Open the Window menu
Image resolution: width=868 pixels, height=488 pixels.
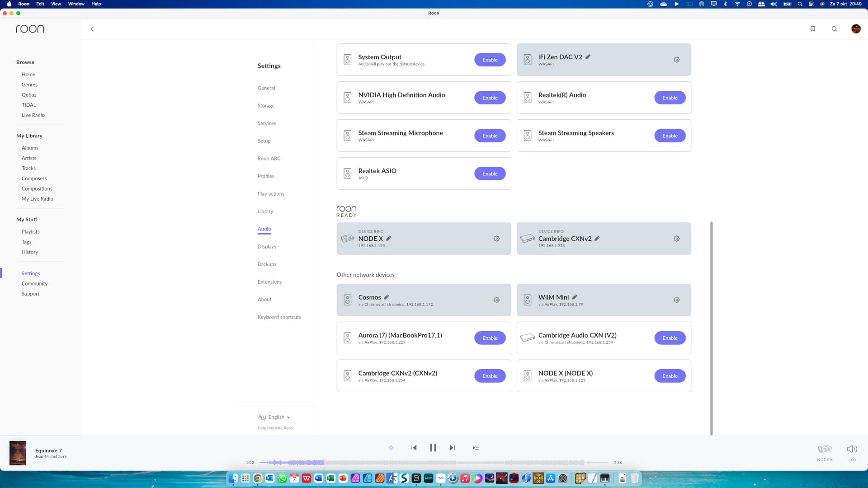[x=76, y=4]
